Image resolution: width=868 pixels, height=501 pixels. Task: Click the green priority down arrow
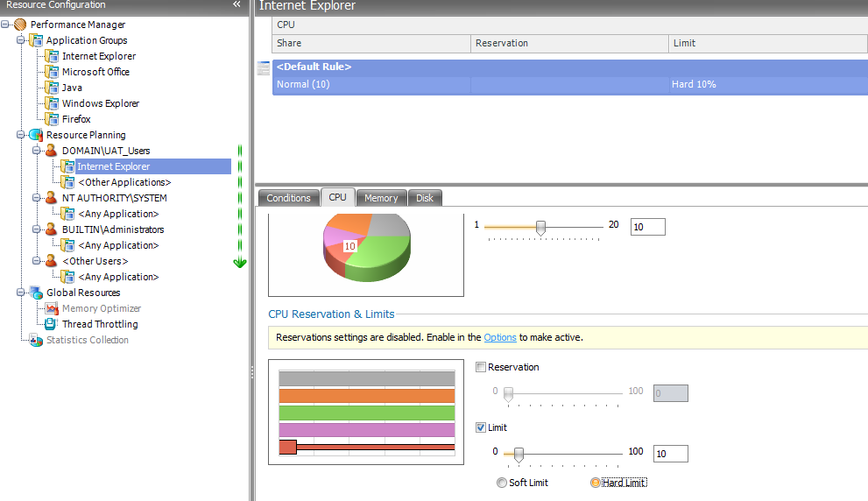[x=240, y=263]
